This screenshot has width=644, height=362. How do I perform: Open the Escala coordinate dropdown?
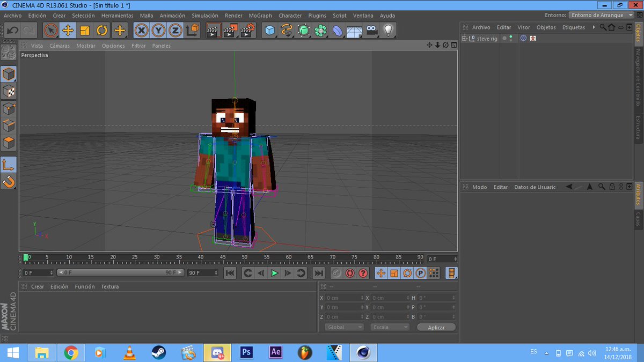[x=390, y=327]
